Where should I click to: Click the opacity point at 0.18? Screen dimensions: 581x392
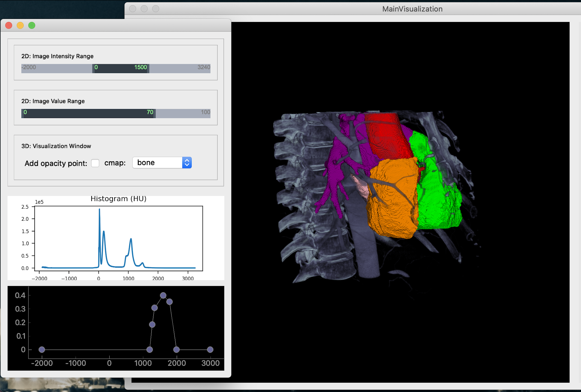(x=153, y=324)
